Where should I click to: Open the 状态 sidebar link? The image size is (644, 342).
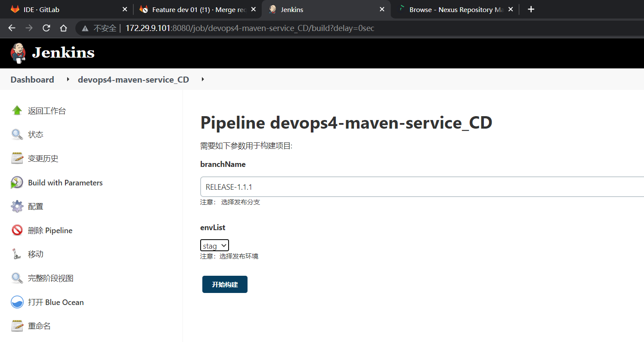[36, 135]
